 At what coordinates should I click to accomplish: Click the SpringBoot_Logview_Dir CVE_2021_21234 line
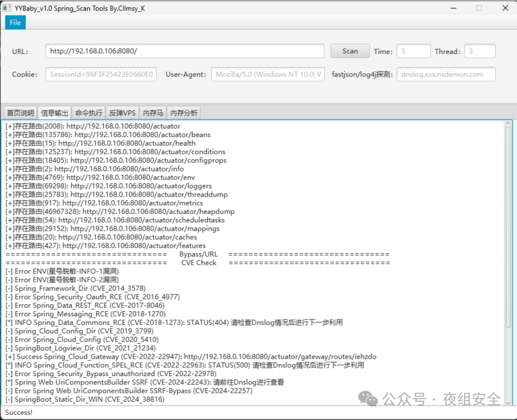click(81, 348)
